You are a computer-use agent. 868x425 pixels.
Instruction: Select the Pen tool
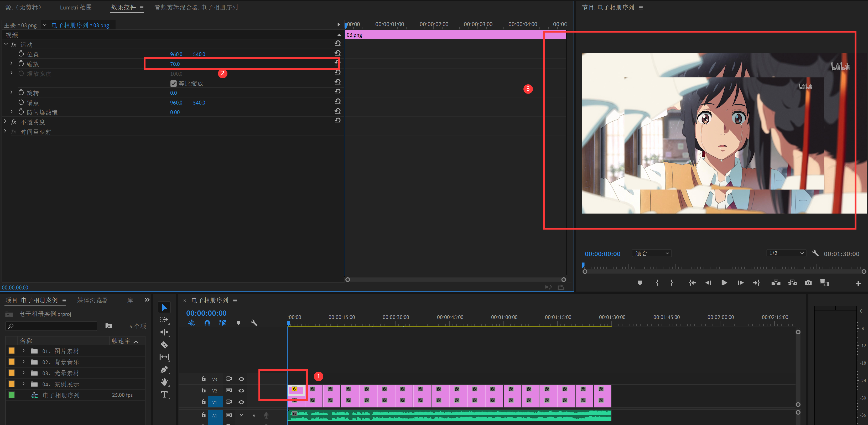164,369
